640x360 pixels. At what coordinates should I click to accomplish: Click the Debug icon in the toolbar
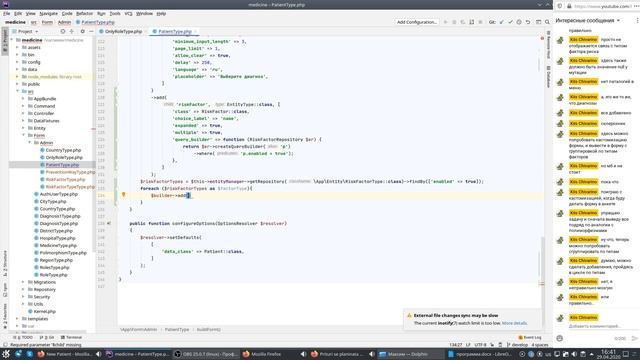pyautogui.click(x=454, y=22)
